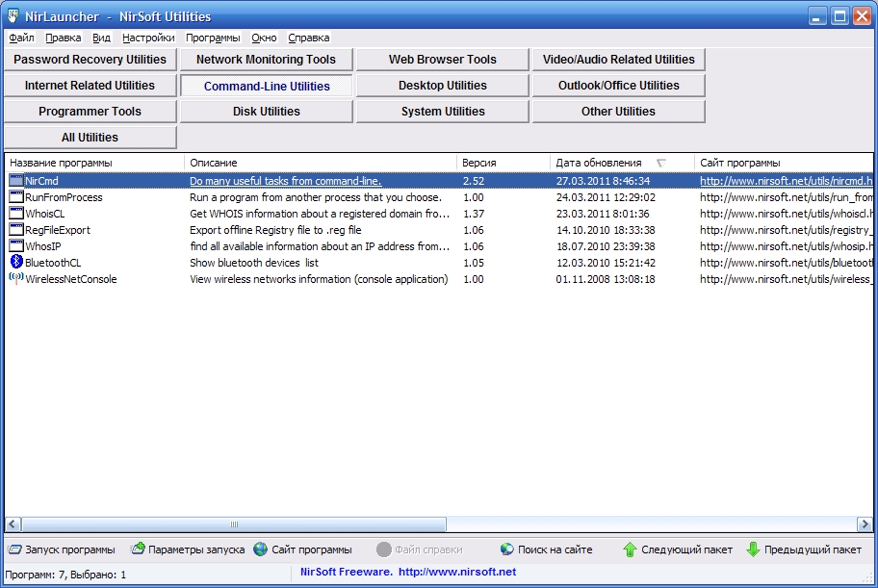
Task: Click the Поиск на сайте label
Action: 555,550
